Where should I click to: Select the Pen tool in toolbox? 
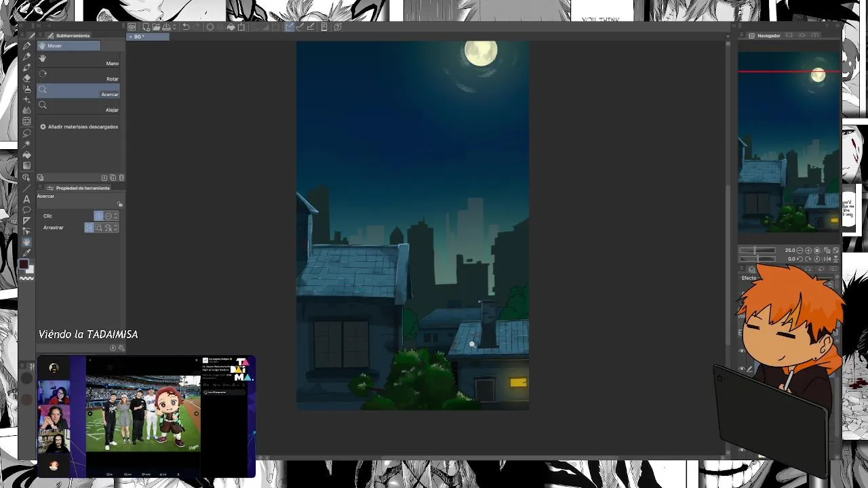click(x=26, y=46)
